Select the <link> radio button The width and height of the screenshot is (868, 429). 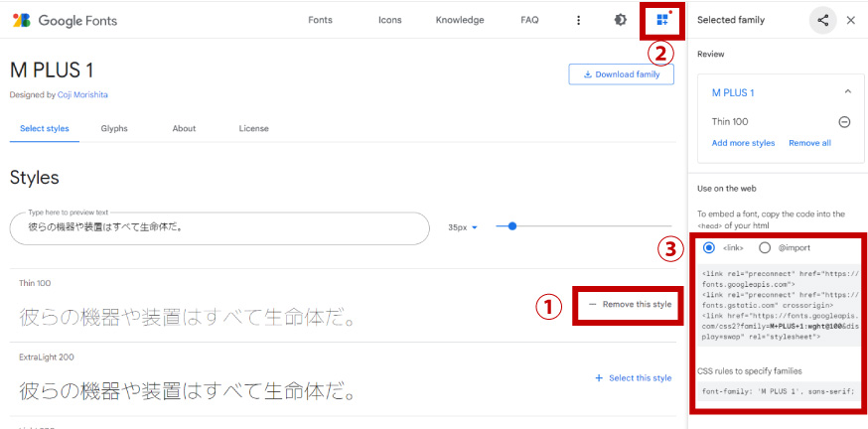coord(708,248)
